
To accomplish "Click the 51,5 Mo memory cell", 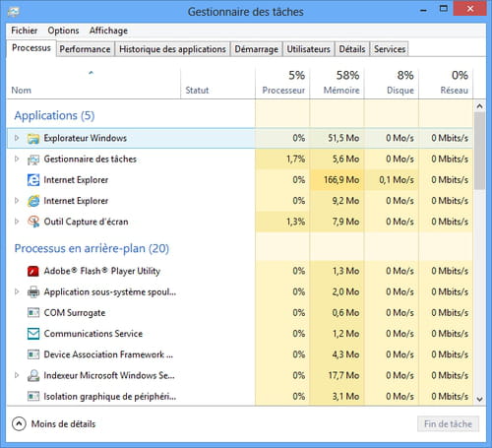I will point(337,138).
